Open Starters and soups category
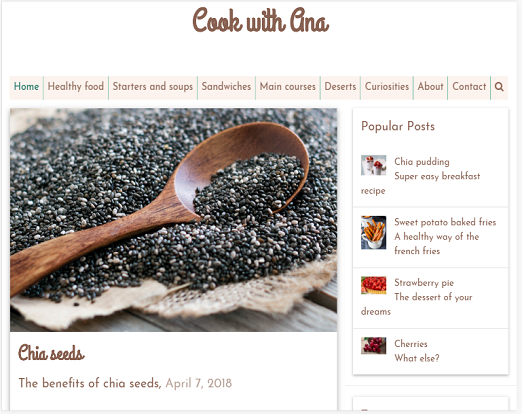522x414 pixels. (x=153, y=87)
